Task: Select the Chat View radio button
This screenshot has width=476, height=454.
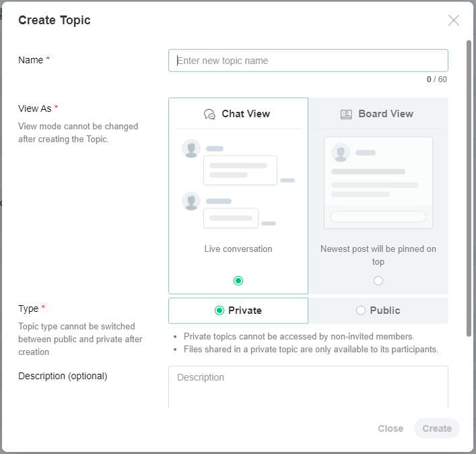Action: click(238, 281)
